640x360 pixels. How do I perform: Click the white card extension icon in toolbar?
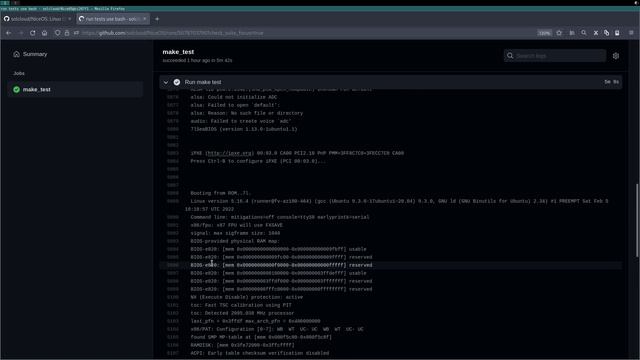pyautogui.click(x=617, y=33)
